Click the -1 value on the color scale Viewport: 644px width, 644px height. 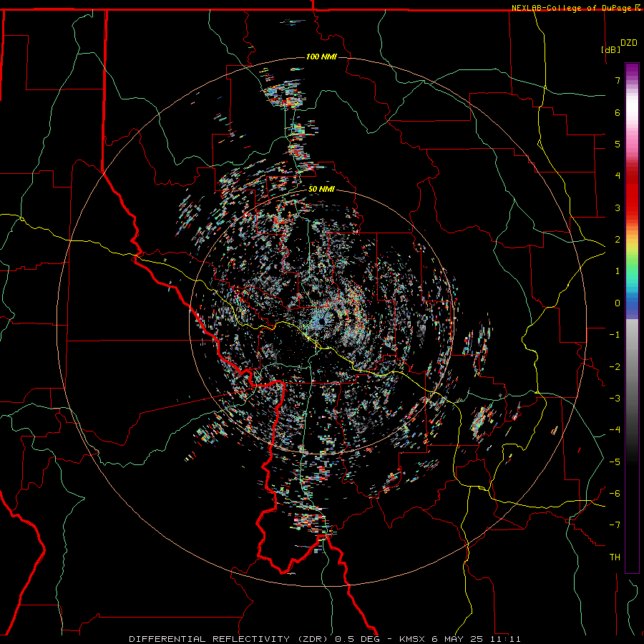615,335
